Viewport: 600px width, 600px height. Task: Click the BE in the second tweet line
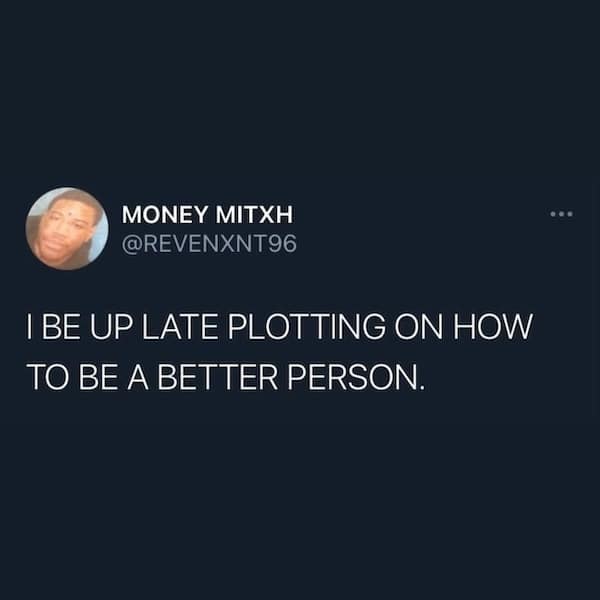tap(98, 377)
